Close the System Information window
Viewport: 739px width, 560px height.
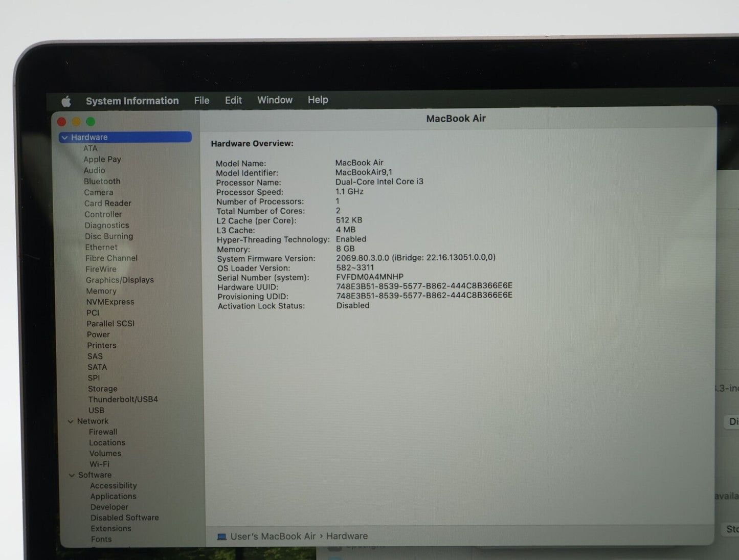tap(61, 122)
